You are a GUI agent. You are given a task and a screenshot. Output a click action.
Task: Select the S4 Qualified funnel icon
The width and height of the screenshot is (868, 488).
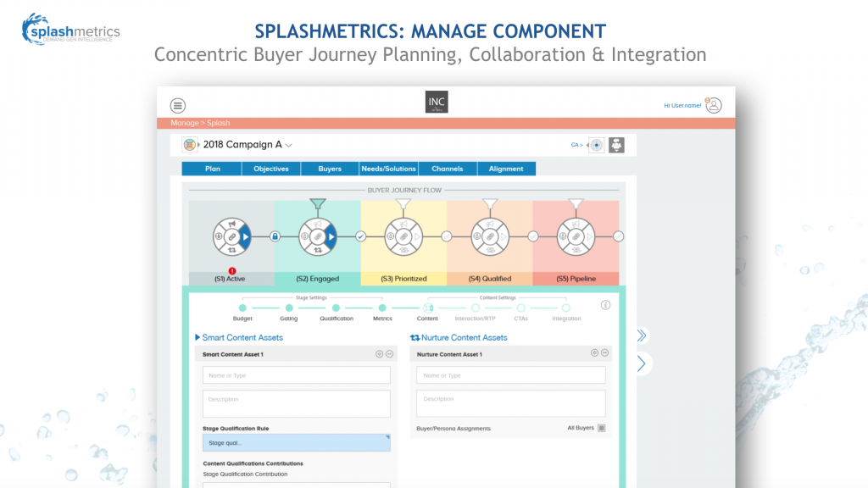(490, 204)
